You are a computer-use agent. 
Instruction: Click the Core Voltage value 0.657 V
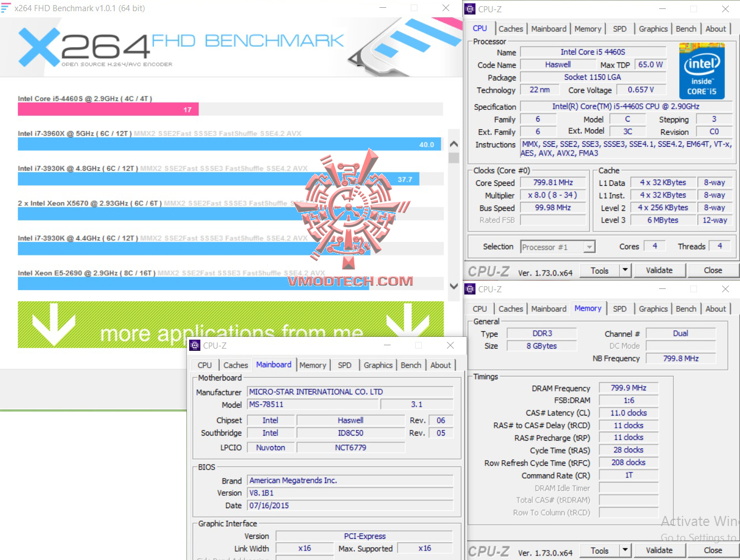(x=641, y=90)
